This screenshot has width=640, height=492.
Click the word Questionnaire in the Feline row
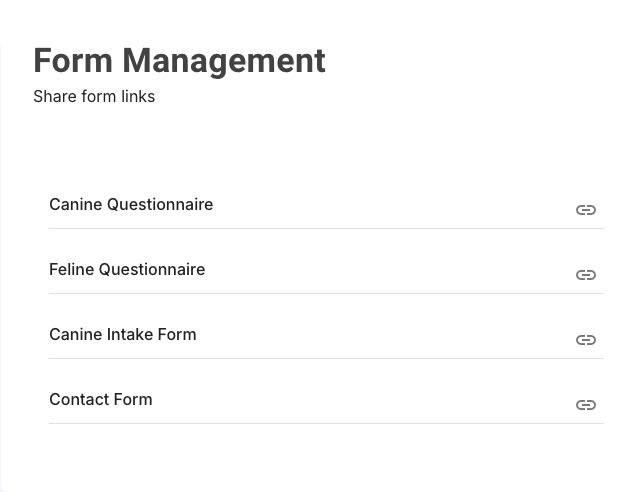(152, 269)
